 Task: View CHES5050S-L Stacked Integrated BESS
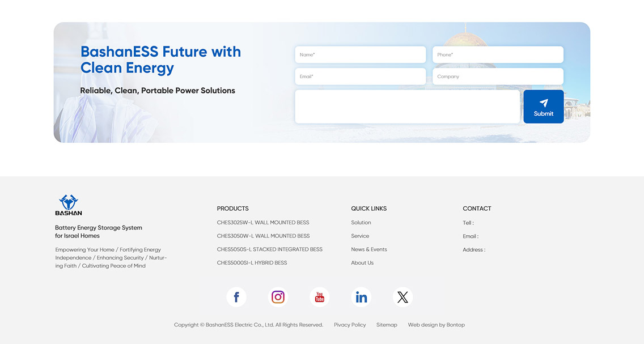[269, 249]
